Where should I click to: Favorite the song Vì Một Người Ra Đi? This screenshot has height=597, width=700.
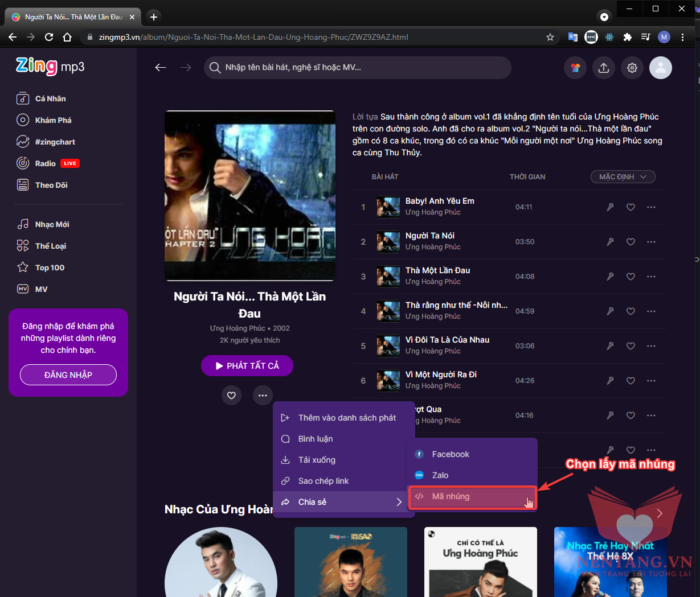[x=631, y=381]
